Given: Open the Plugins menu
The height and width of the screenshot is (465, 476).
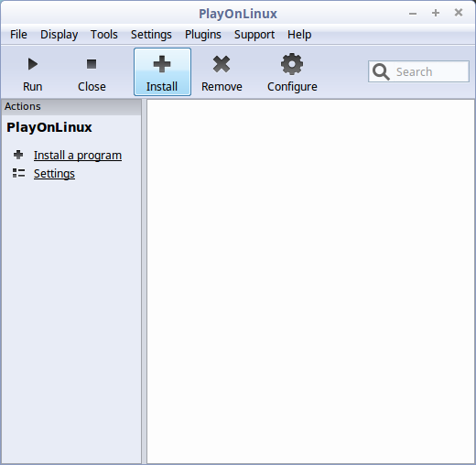Looking at the screenshot, I should (203, 35).
